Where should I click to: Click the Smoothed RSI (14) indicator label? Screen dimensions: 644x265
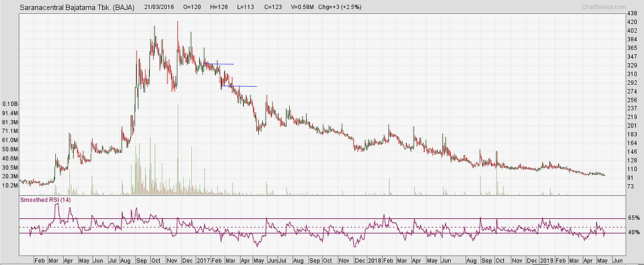point(46,200)
